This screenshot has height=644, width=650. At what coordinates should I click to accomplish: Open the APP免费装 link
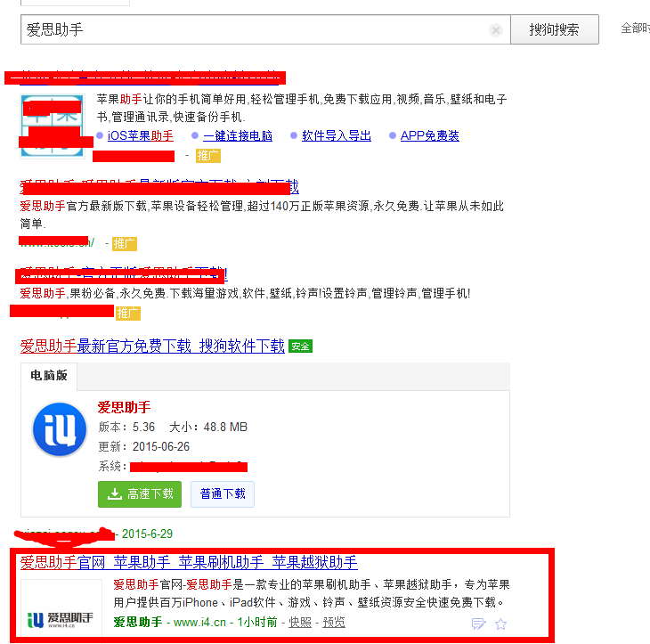tap(429, 136)
